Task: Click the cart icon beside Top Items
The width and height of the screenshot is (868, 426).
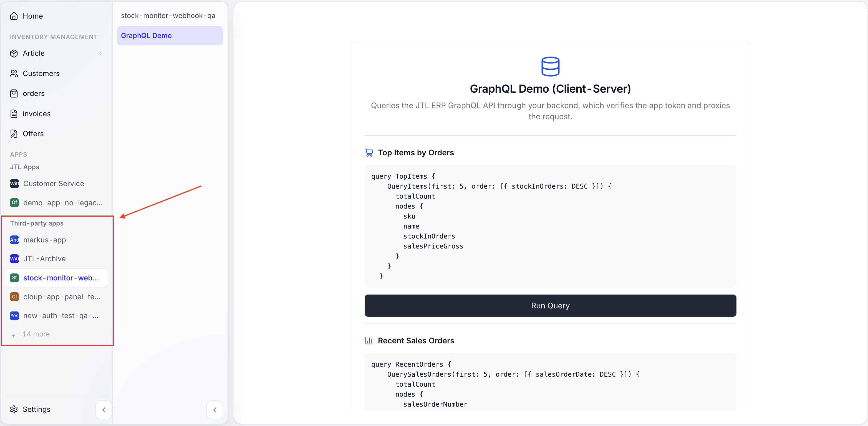Action: coord(369,153)
